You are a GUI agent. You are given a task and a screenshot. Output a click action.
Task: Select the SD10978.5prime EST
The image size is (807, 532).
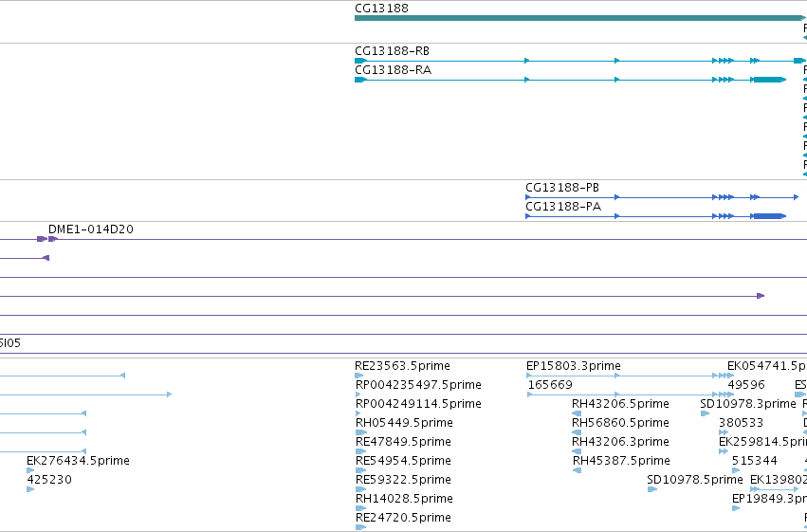click(x=695, y=480)
